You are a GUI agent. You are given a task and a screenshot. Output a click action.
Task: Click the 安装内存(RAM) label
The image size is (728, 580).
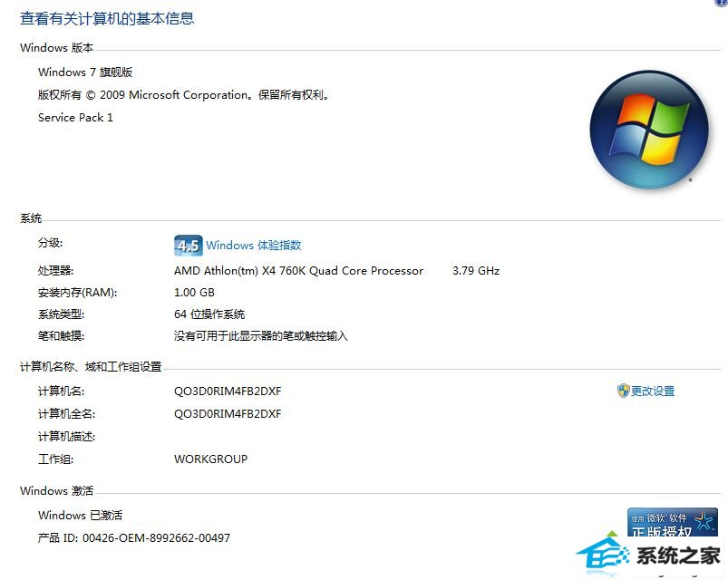point(78,293)
